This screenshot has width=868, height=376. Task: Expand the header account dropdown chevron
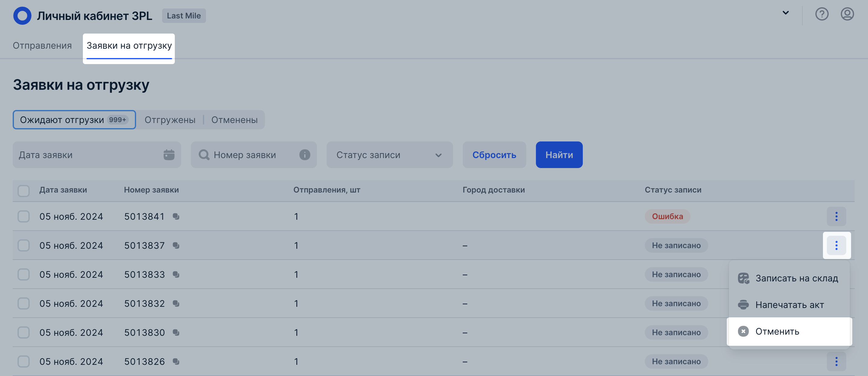pos(785,13)
